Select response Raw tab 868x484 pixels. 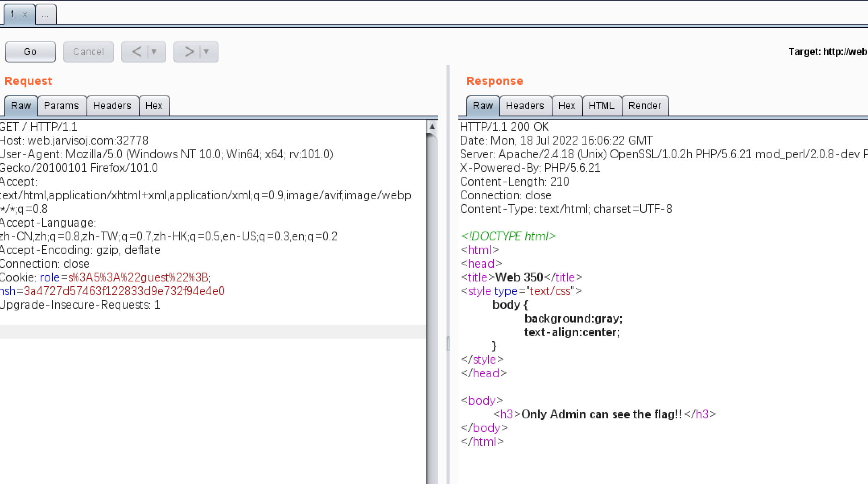[x=483, y=106]
